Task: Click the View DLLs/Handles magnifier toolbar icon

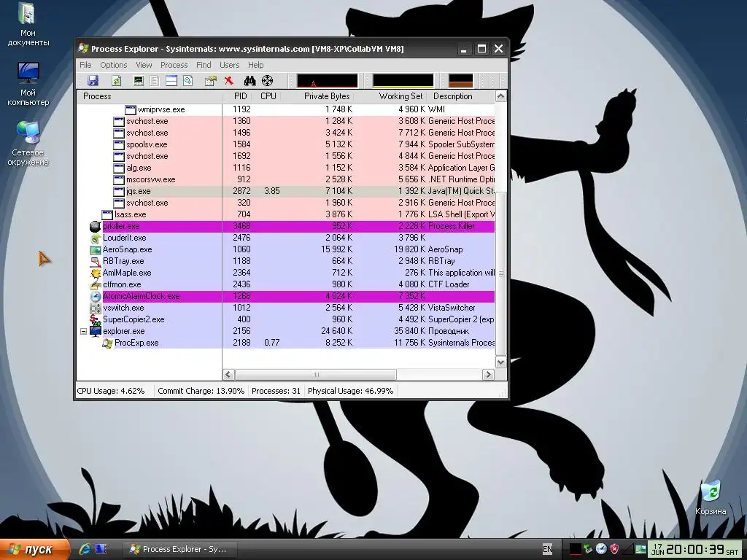Action: click(x=187, y=81)
